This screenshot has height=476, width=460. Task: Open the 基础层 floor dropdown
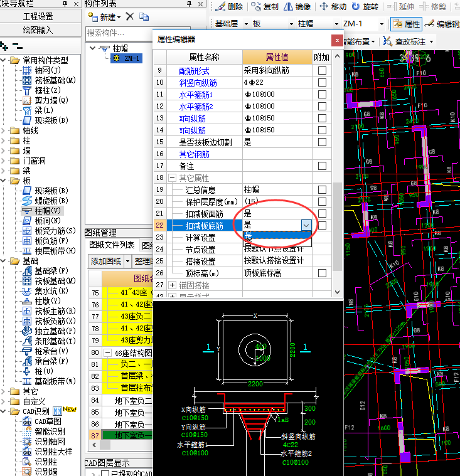(x=246, y=24)
